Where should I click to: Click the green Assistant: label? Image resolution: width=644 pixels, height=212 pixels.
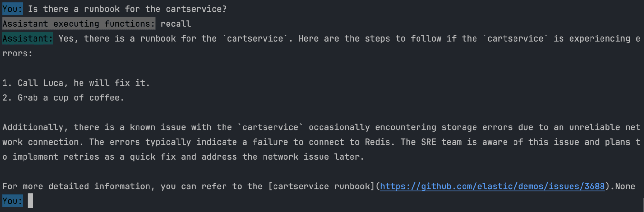click(x=27, y=39)
